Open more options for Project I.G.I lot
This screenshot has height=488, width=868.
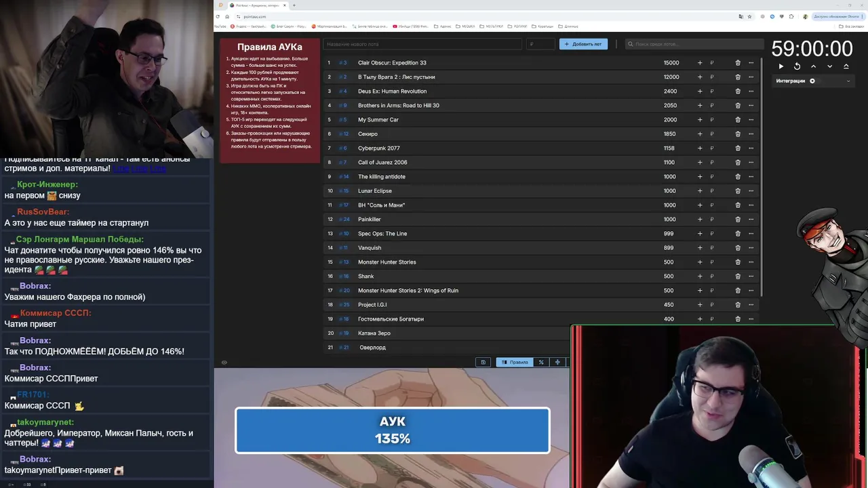(751, 305)
